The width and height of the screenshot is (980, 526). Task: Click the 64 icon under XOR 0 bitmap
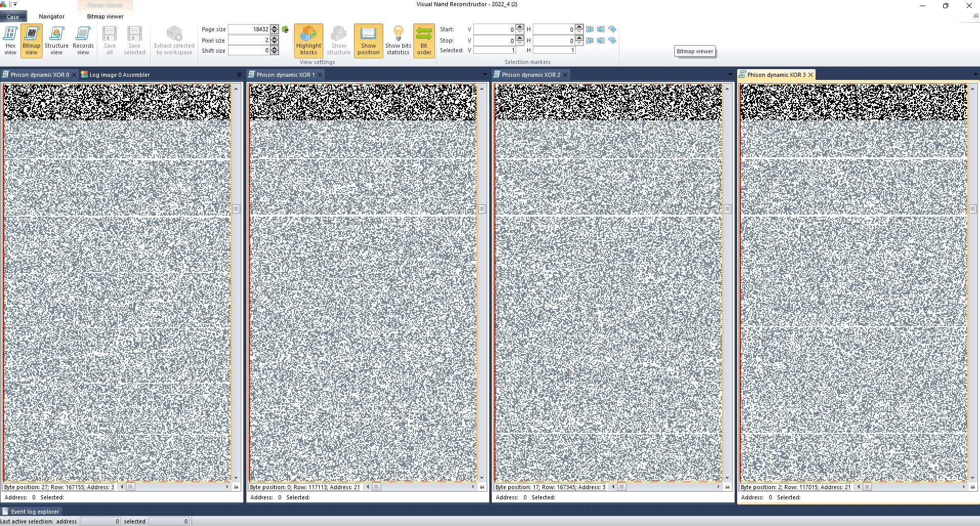pyautogui.click(x=236, y=487)
